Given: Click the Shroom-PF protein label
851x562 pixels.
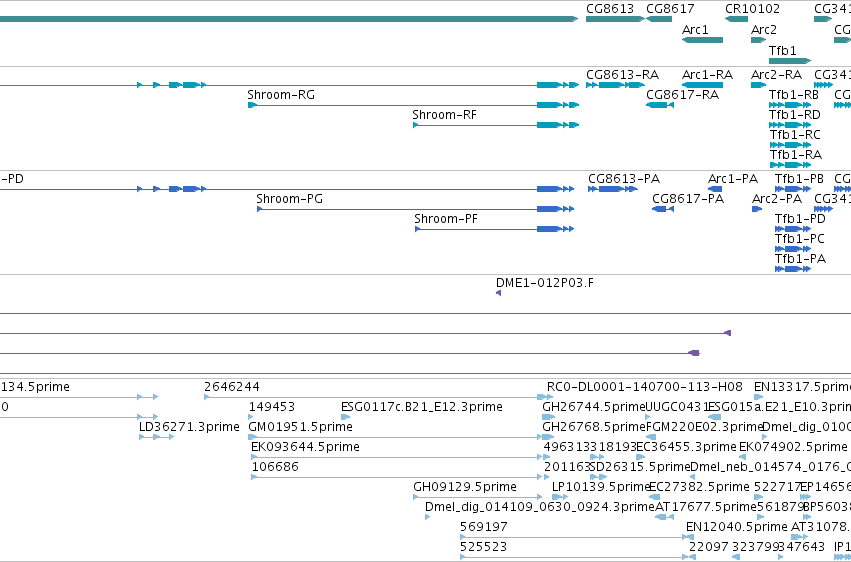Looking at the screenshot, I should (446, 219).
